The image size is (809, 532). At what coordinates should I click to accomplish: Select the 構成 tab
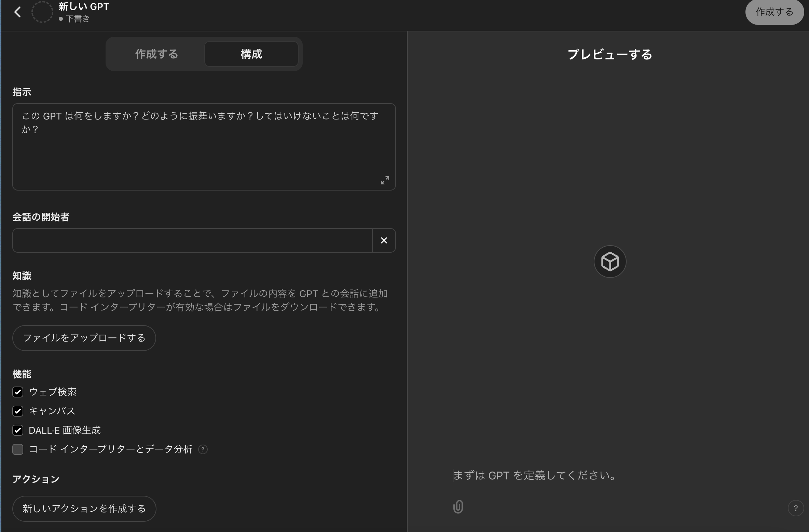point(251,54)
